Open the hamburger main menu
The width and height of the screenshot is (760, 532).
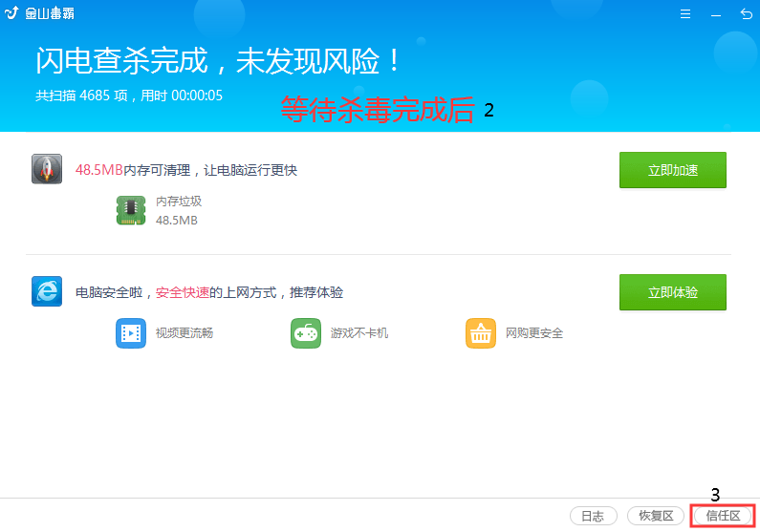pos(684,14)
